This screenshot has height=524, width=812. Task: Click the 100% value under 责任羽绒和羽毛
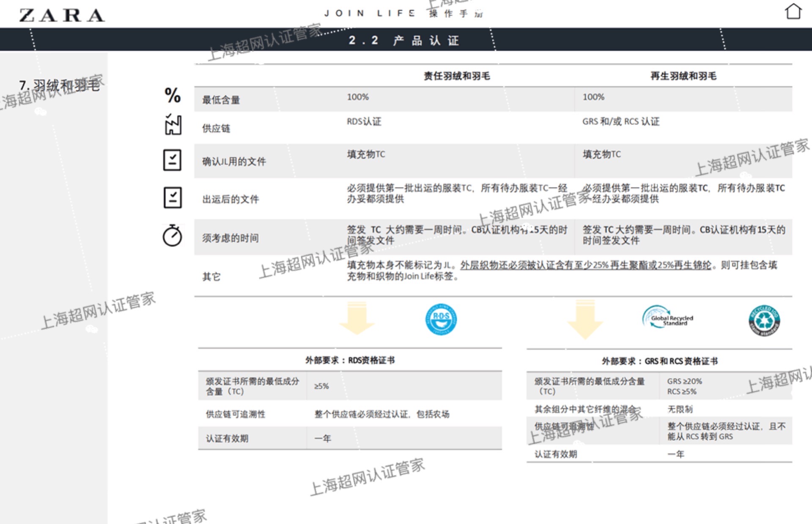pyautogui.click(x=358, y=97)
